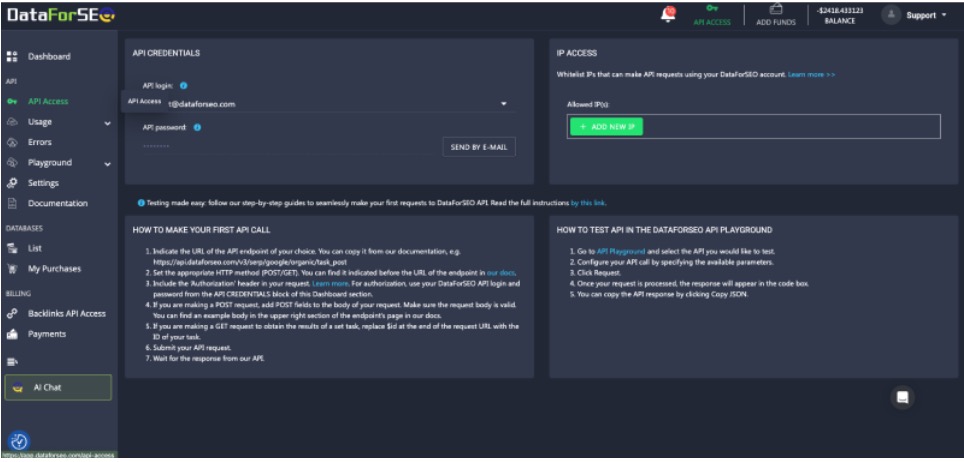Click the ADD NEW IP button
Viewport: 964px width, 462px height.
point(606,127)
